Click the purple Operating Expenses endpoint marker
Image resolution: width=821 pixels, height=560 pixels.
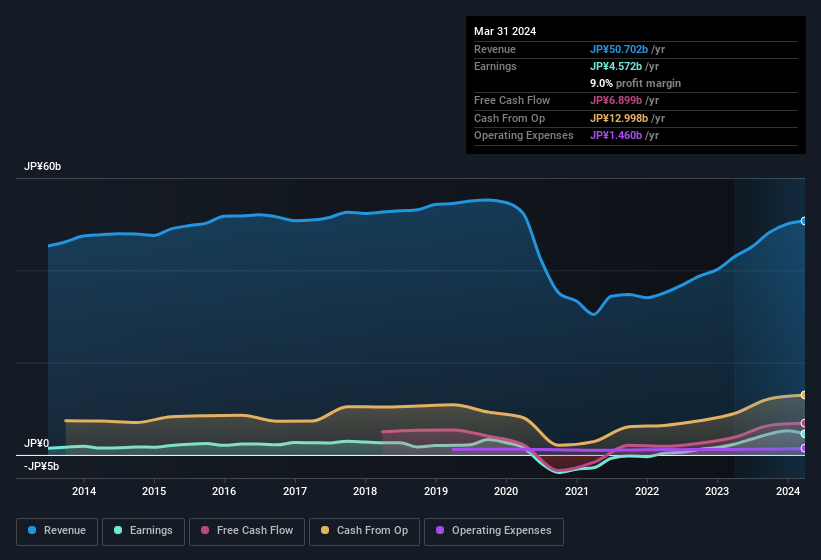pyautogui.click(x=803, y=448)
